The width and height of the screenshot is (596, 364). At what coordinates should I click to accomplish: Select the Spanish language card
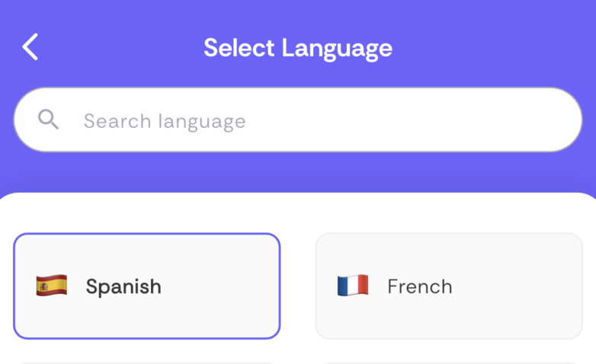(x=146, y=286)
